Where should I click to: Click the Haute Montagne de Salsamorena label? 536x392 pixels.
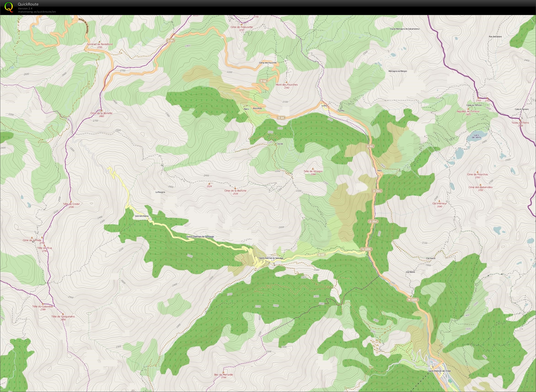click(x=405, y=29)
